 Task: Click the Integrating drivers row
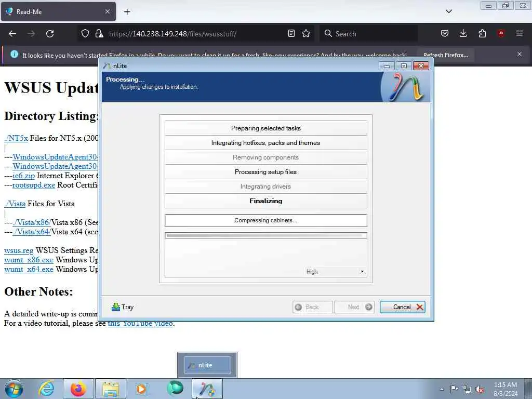265,187
